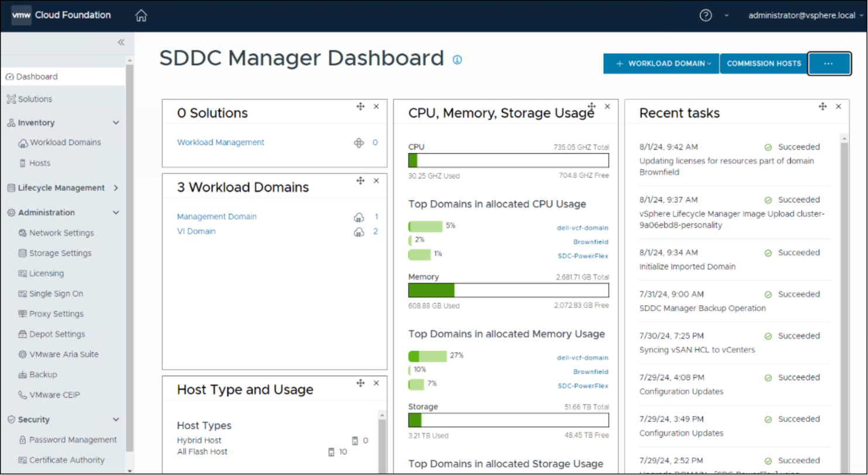Click cloud icon in Management Domain row
This screenshot has height=475, width=868.
point(359,217)
